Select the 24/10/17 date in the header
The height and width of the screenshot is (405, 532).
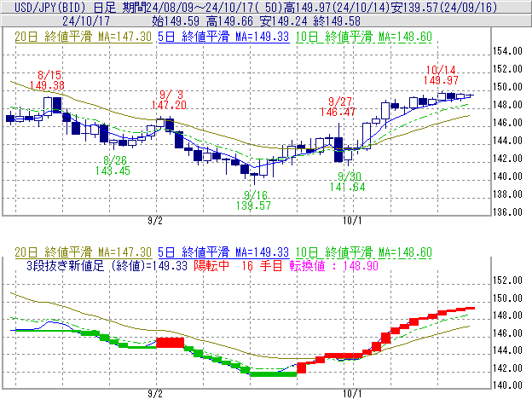(x=86, y=21)
